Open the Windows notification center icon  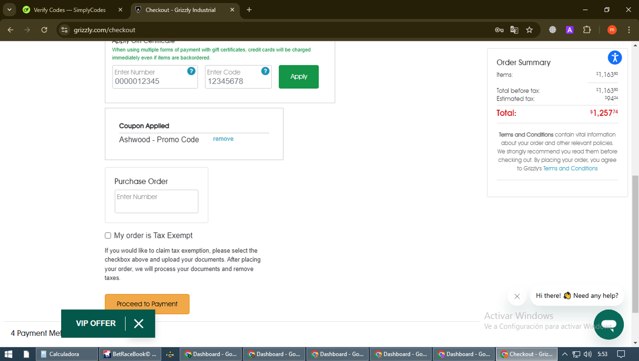click(x=621, y=354)
